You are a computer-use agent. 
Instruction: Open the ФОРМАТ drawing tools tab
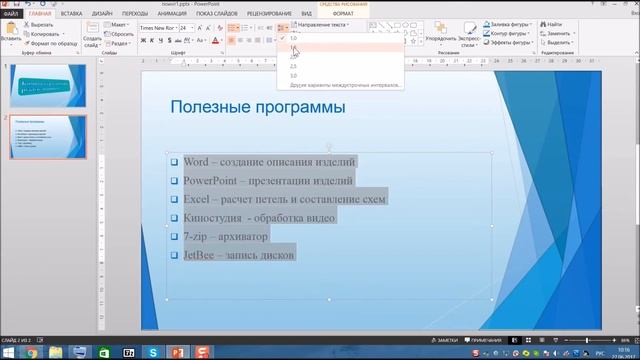coord(343,13)
